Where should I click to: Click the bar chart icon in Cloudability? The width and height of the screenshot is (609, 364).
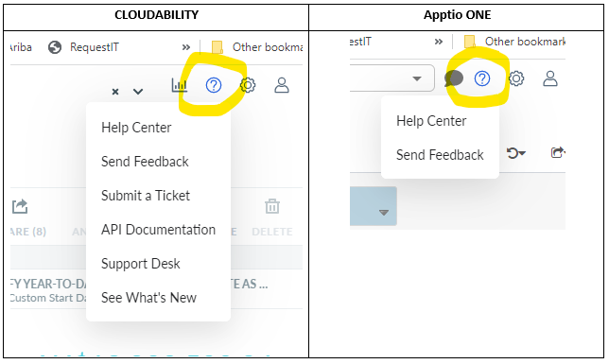click(180, 85)
